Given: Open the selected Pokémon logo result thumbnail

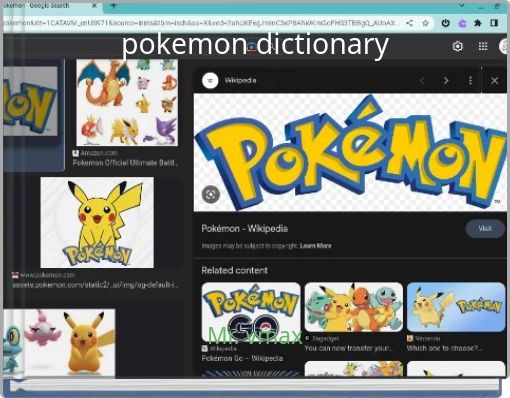Looking at the screenshot, I should point(31,101).
